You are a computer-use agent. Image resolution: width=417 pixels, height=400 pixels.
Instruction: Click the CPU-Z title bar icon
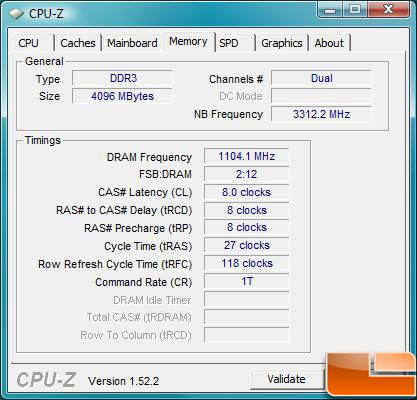16,14
